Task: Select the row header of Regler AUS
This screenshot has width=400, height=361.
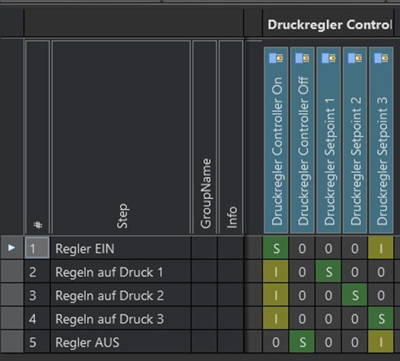Action: click(x=12, y=342)
